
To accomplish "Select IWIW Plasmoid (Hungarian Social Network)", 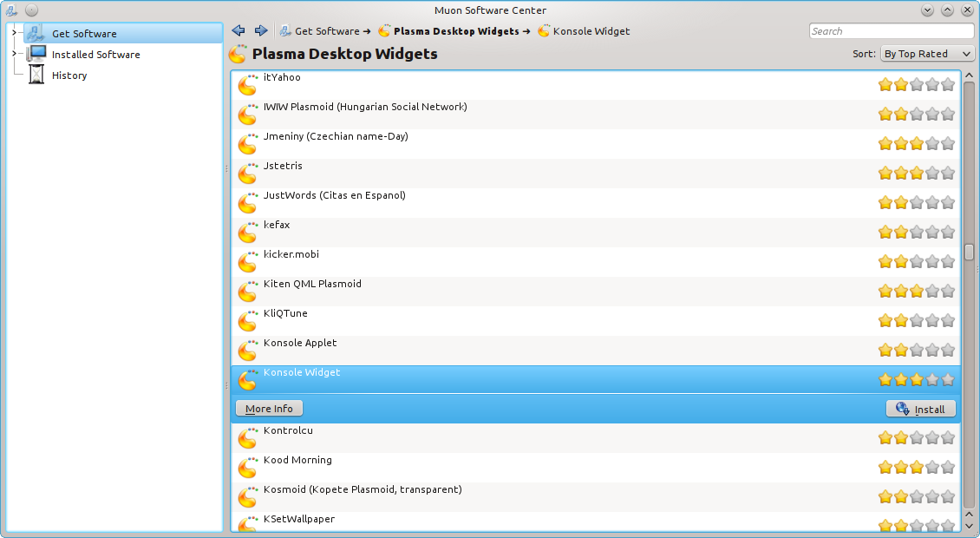I will coord(596,114).
